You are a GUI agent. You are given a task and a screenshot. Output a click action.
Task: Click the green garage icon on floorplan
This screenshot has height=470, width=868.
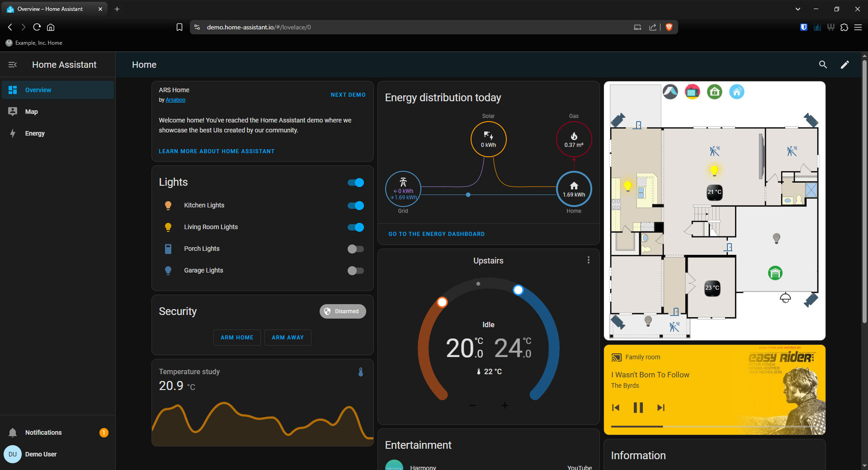point(775,273)
